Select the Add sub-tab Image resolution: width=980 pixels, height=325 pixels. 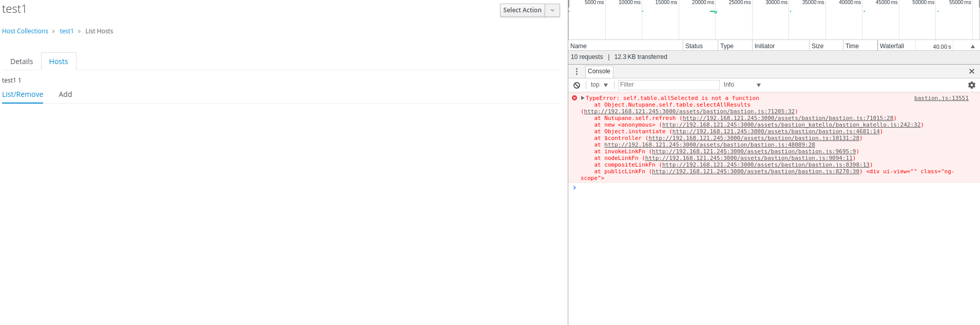coord(65,94)
